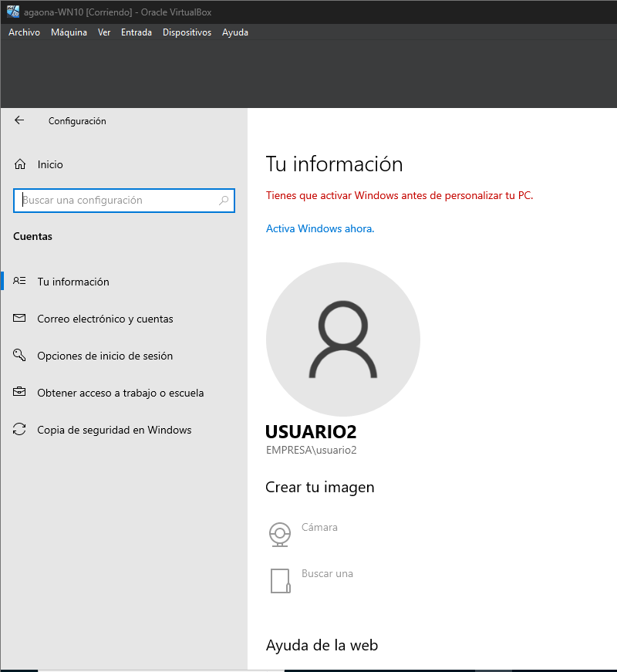Open the Dispositivos menu
The image size is (617, 672).
(x=187, y=32)
